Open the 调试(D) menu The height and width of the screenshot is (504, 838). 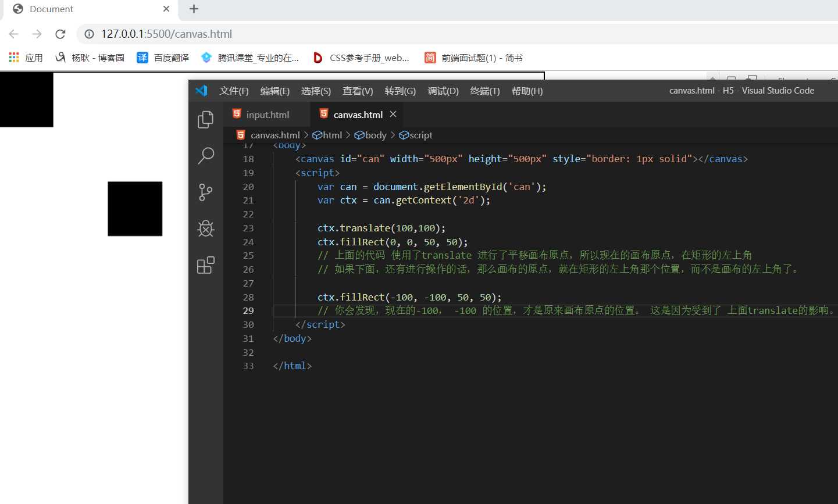point(443,91)
